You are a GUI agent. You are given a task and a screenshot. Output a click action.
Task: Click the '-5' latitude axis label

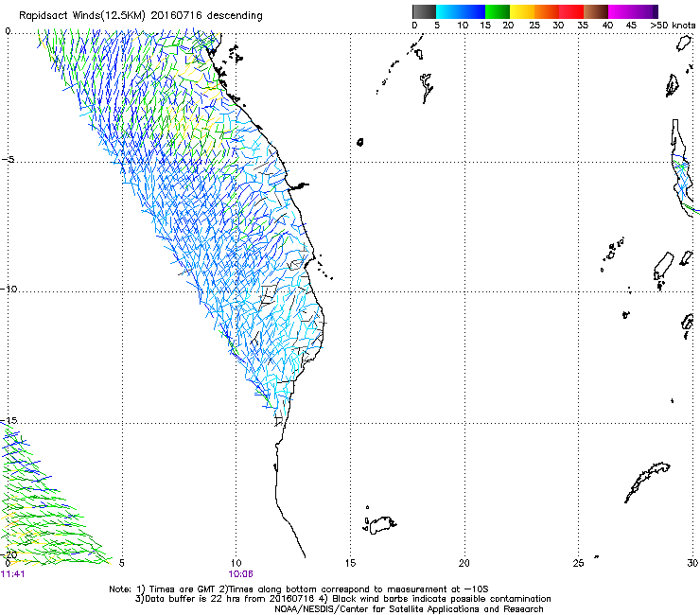(8, 160)
